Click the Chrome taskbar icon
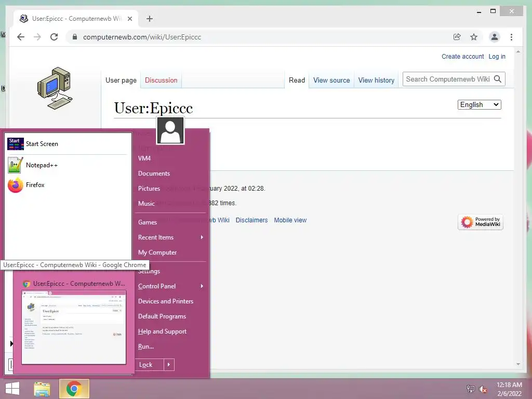The image size is (532, 399). (74, 389)
